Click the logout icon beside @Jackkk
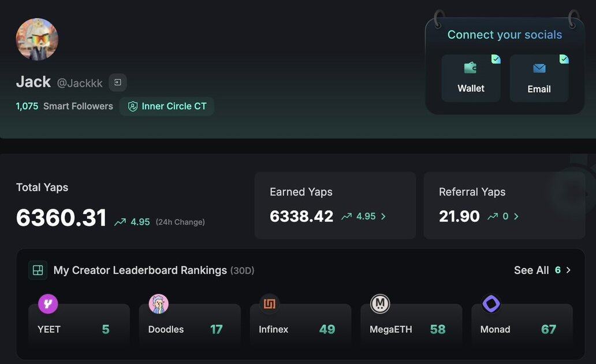Viewport: 596px width, 364px height. (x=118, y=82)
